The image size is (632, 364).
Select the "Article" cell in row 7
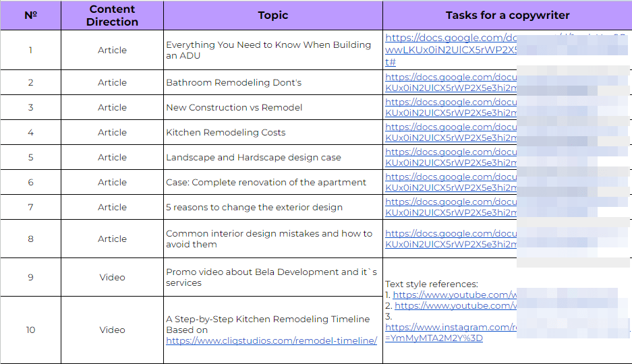[113, 208]
